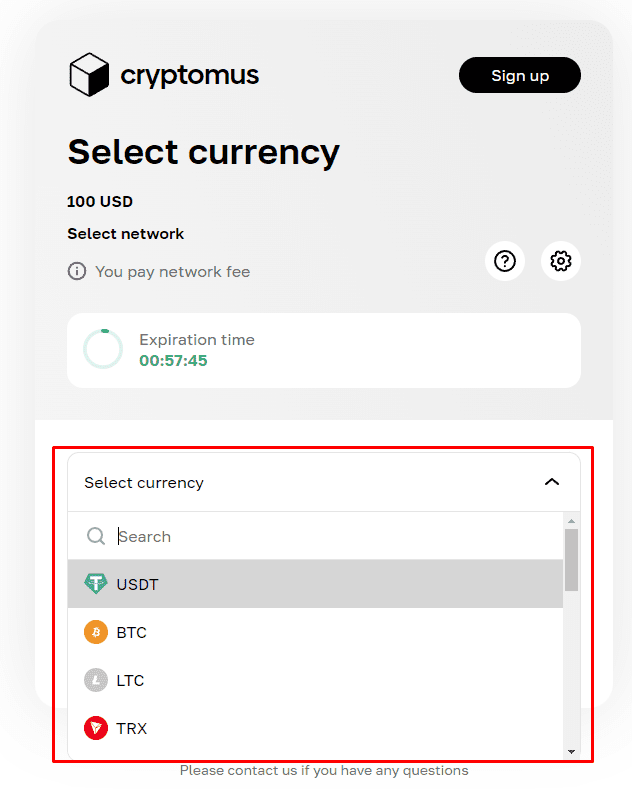
Task: Click the red TRON coin icon
Action: click(x=96, y=728)
